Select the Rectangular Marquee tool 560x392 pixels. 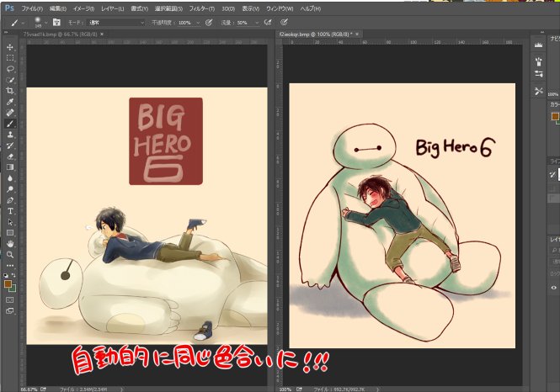[x=10, y=58]
